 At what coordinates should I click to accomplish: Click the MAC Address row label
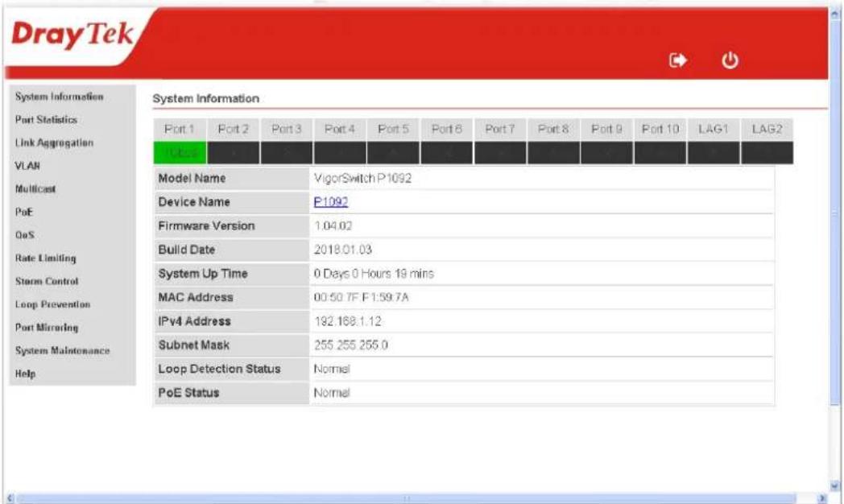(x=196, y=297)
